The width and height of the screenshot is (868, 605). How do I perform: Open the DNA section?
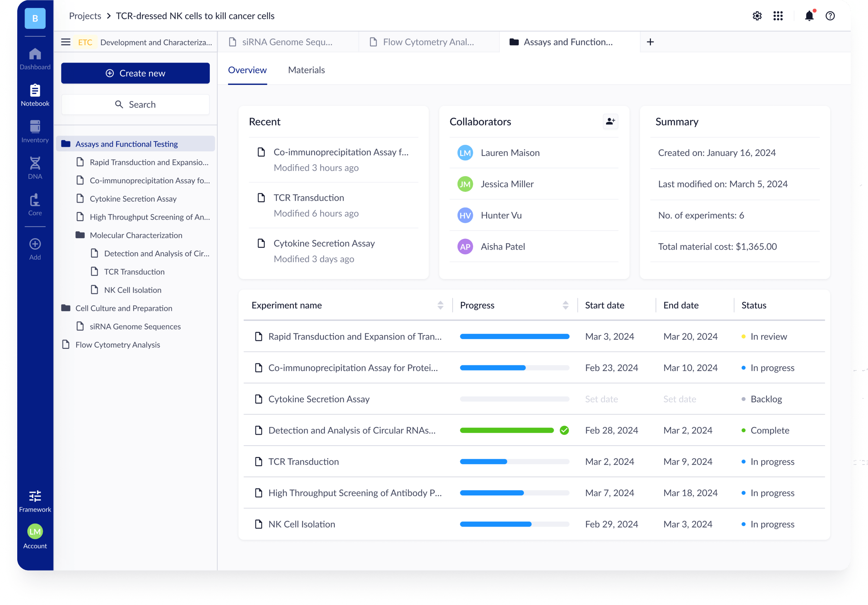(x=35, y=168)
